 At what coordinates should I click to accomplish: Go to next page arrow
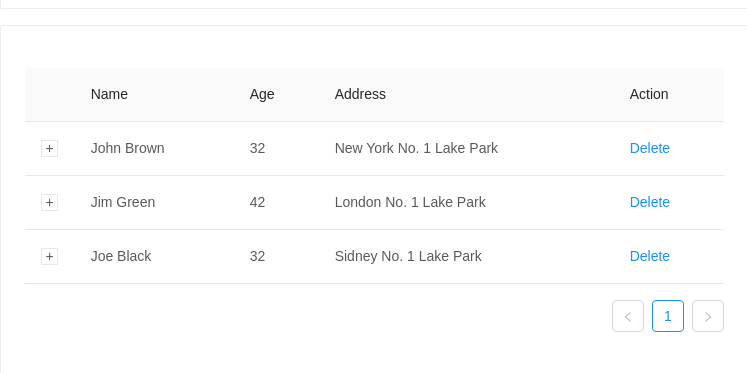pos(708,316)
